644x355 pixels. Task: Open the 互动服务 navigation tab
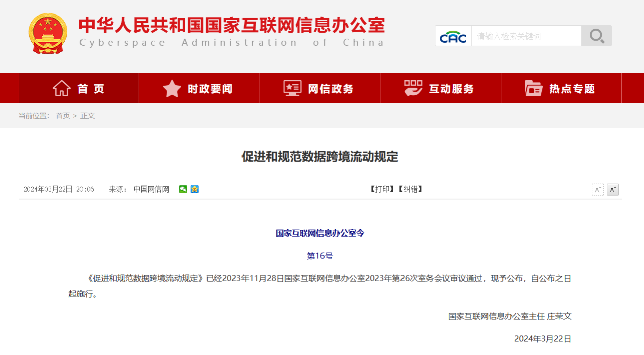441,88
